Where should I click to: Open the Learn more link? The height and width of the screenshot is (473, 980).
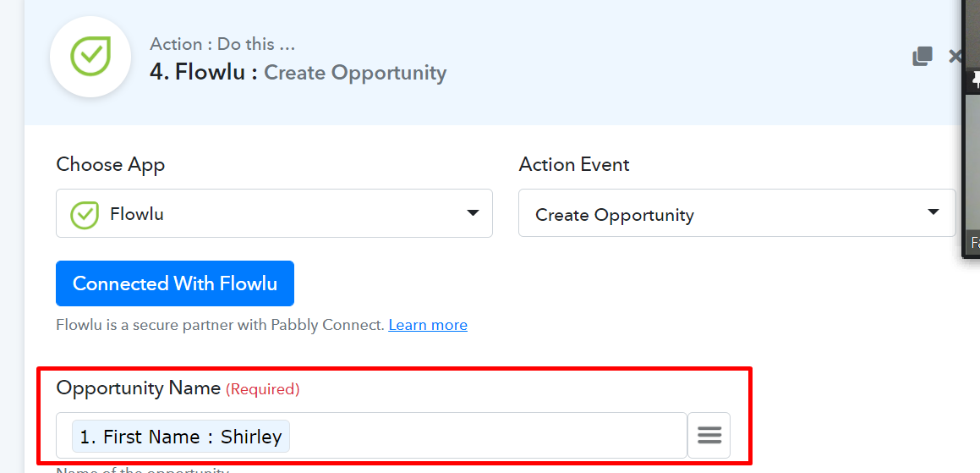tap(428, 325)
